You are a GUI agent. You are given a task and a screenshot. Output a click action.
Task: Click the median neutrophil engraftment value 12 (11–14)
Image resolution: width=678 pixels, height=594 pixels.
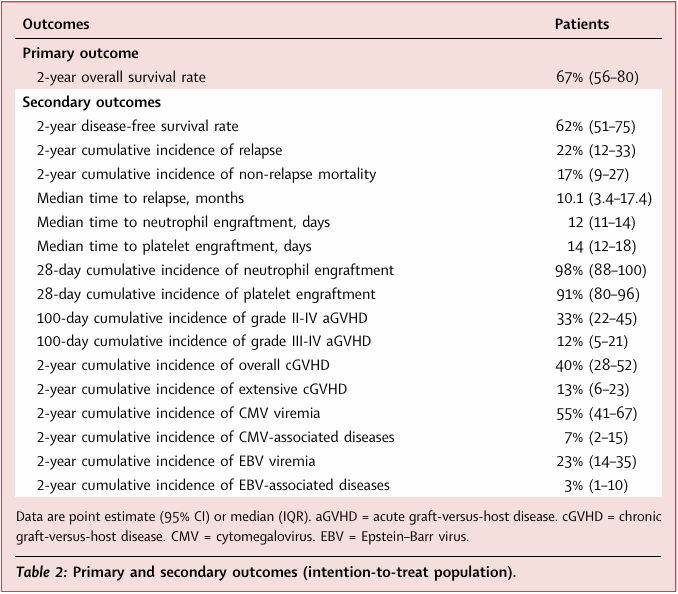tap(601, 222)
